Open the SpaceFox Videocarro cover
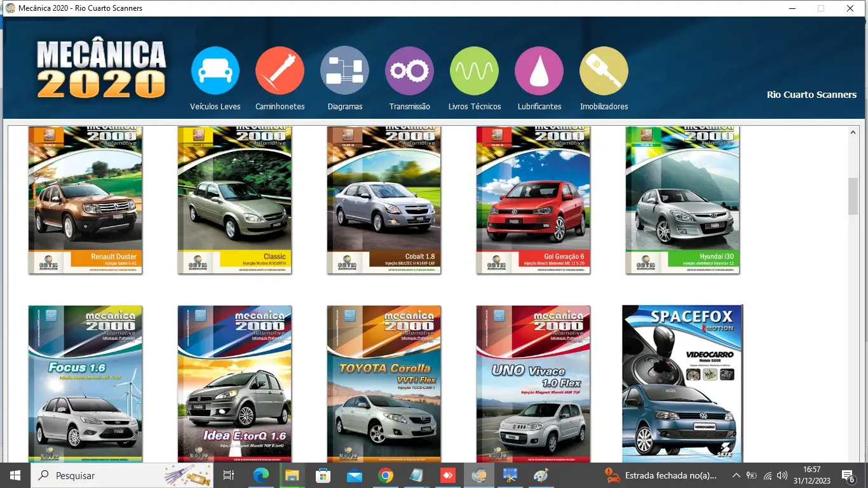 click(x=682, y=383)
